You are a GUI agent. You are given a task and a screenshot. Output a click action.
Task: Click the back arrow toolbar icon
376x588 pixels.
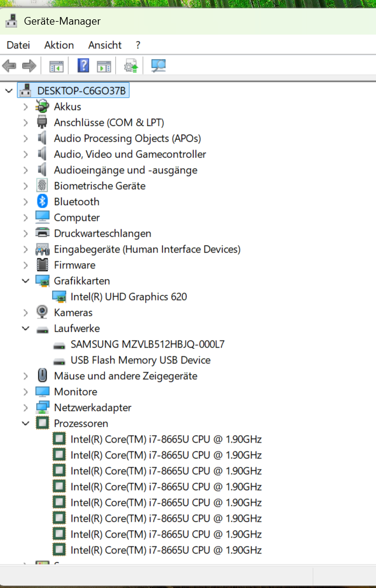tap(9, 66)
